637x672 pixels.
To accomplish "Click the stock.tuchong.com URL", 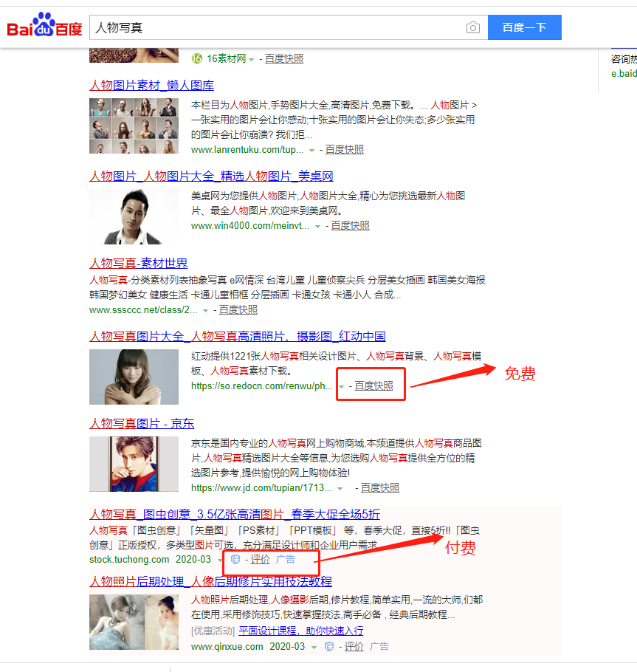I will tap(129, 559).
